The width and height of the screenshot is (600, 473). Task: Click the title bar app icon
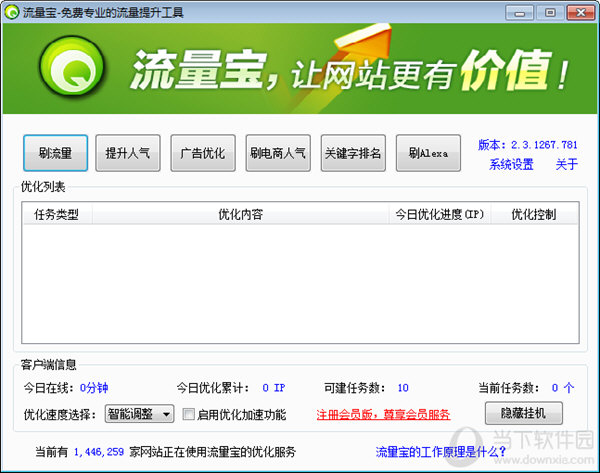pyautogui.click(x=12, y=12)
